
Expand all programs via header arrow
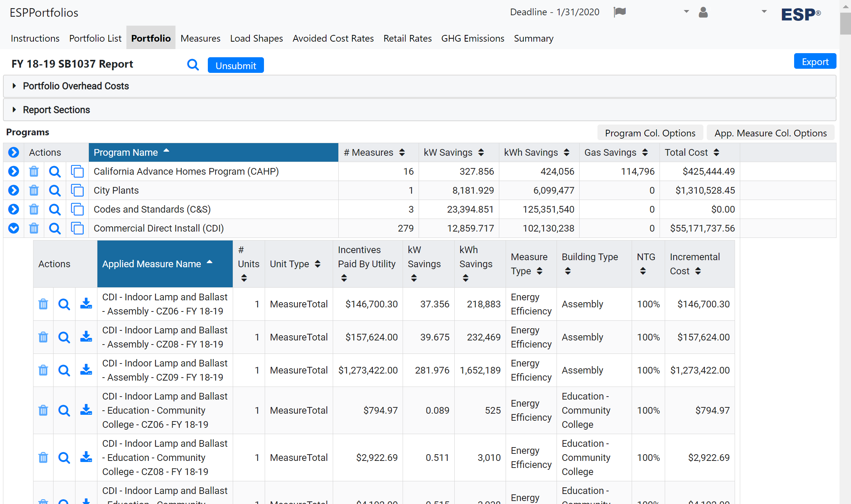[13, 152]
